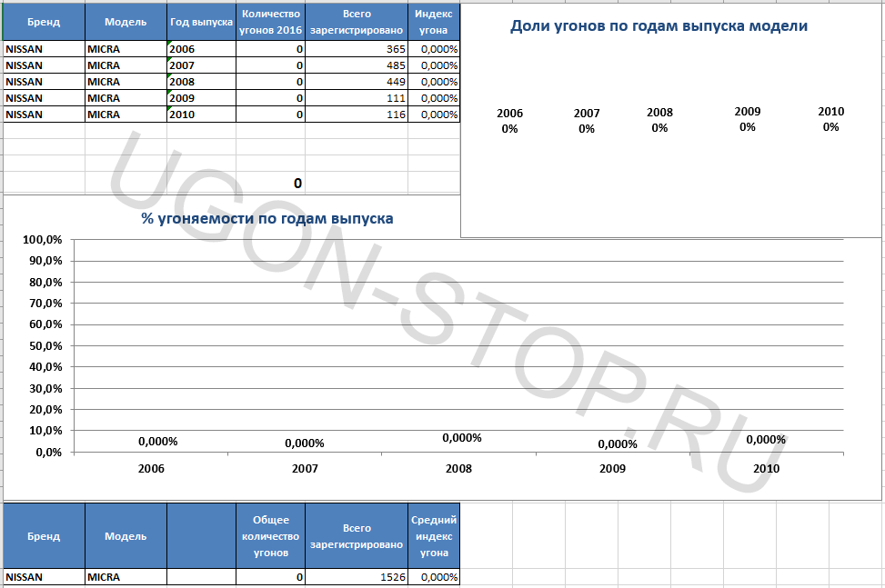Select the year cell 2007 in the table
Image resolution: width=885 pixels, height=588 pixels.
(202, 65)
